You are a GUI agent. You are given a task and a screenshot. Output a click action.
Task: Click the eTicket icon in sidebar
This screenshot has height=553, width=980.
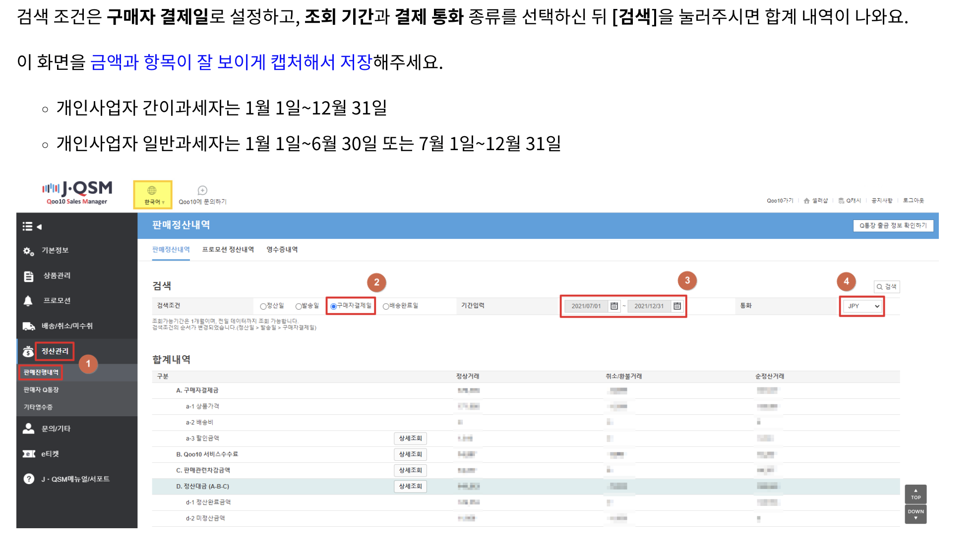(28, 454)
